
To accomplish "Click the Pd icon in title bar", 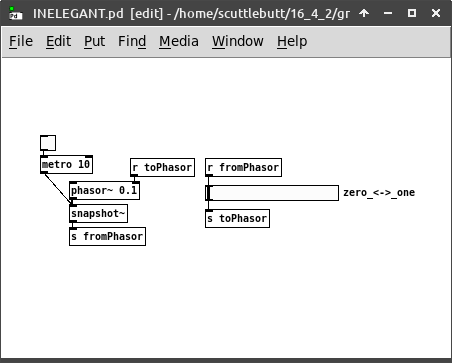I will [15, 13].
